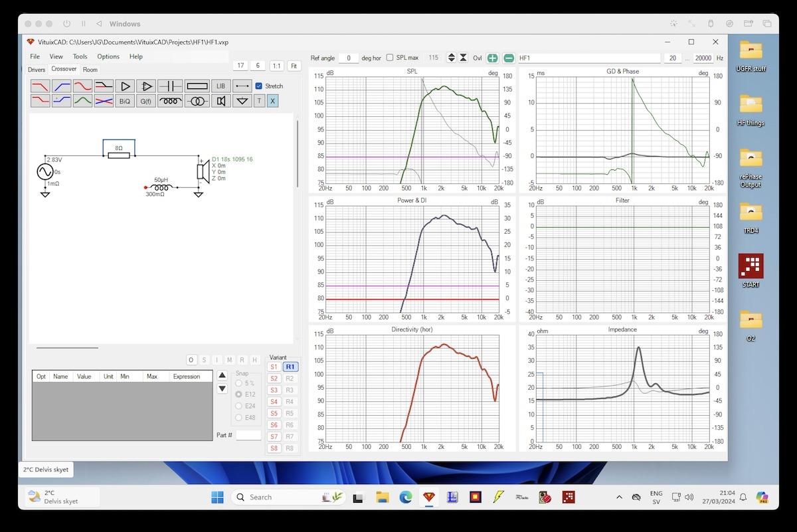797x532 pixels.
Task: Move the selected part down with the down arrow
Action: click(222, 389)
